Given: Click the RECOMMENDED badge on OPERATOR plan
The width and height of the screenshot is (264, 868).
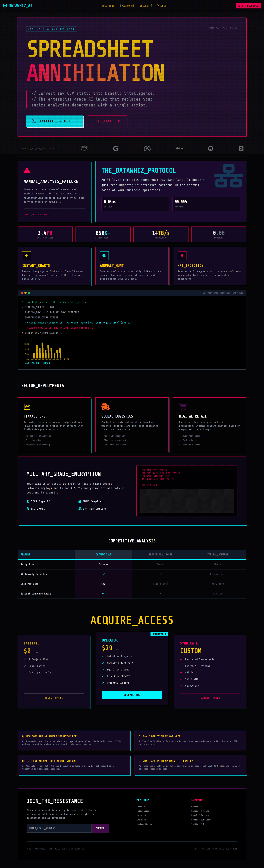Looking at the screenshot, I should [x=159, y=634].
